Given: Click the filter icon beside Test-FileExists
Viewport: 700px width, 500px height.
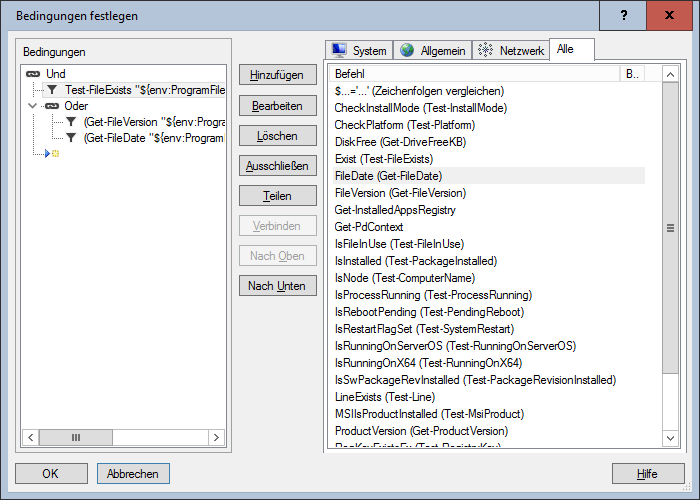Looking at the screenshot, I should [x=52, y=90].
